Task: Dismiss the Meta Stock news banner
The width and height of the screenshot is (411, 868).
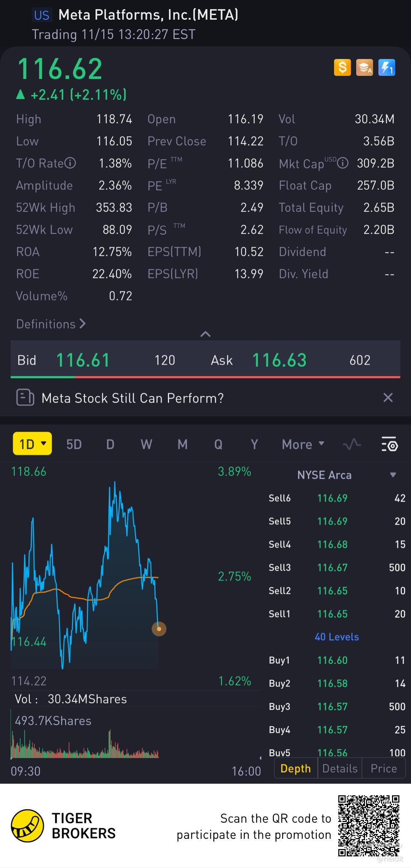Action: pos(388,398)
